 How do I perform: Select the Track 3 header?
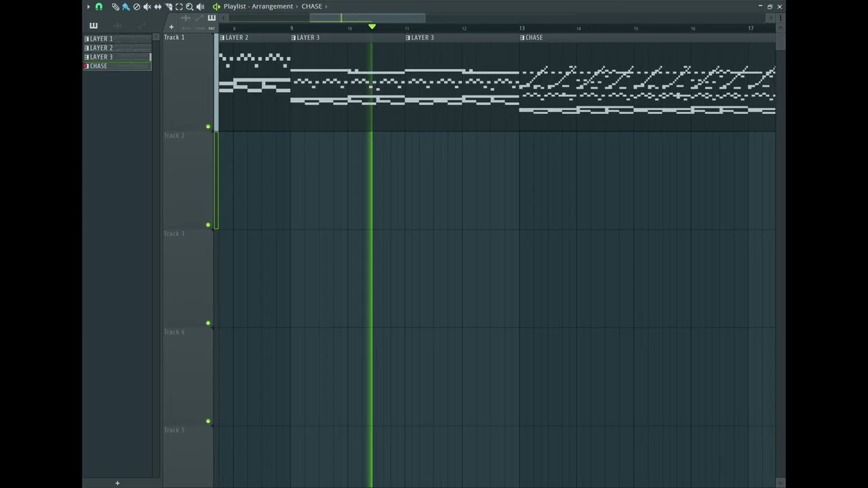click(188, 279)
